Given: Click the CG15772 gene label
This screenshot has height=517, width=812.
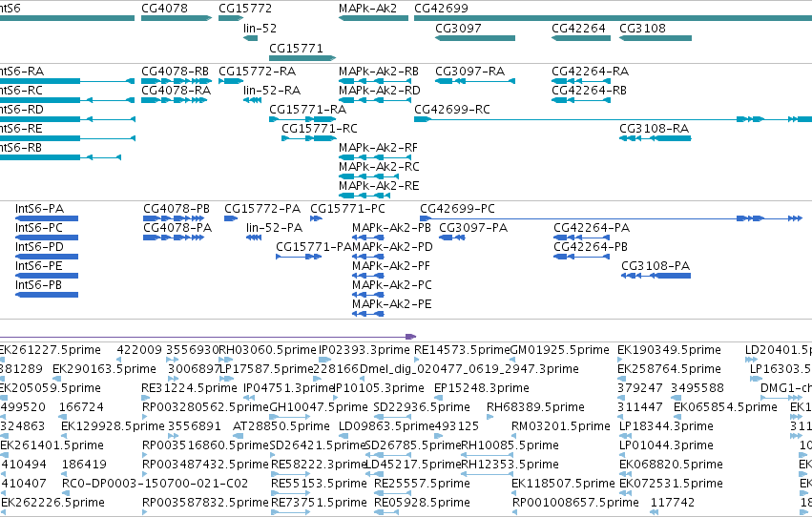Looking at the screenshot, I should pos(245,9).
